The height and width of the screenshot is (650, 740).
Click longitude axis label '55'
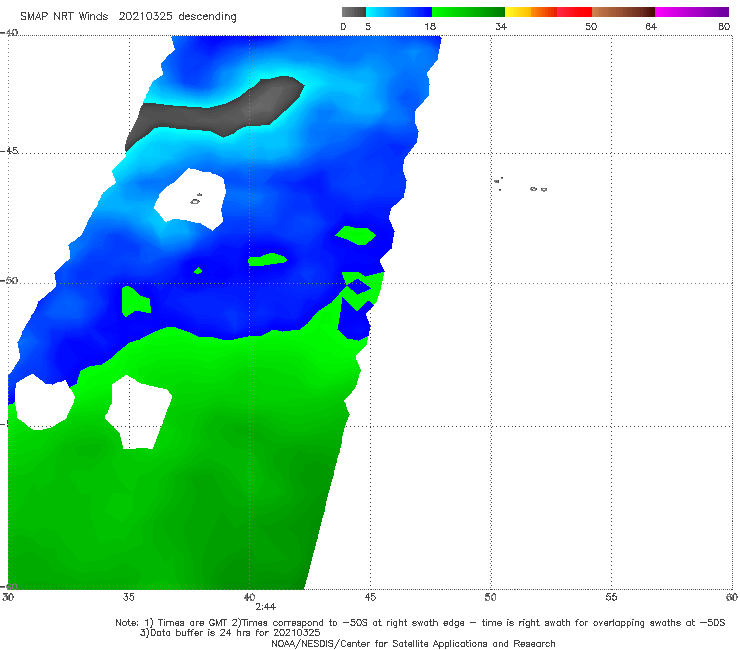(611, 597)
